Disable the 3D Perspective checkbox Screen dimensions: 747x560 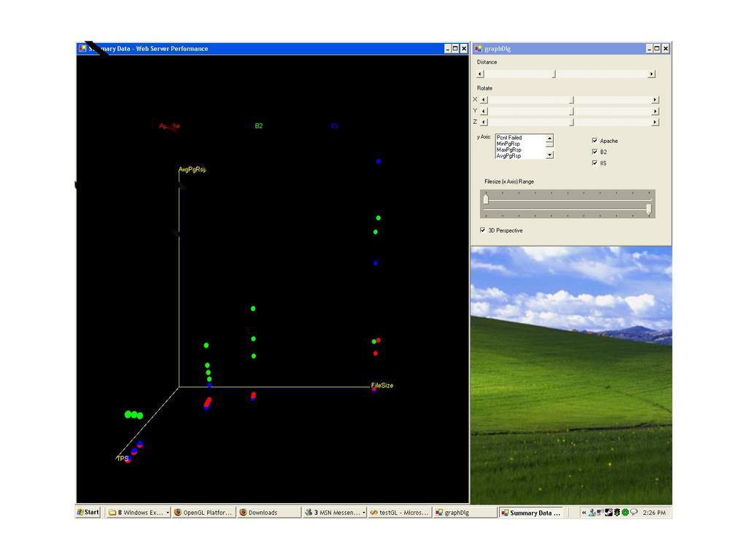coord(483,230)
